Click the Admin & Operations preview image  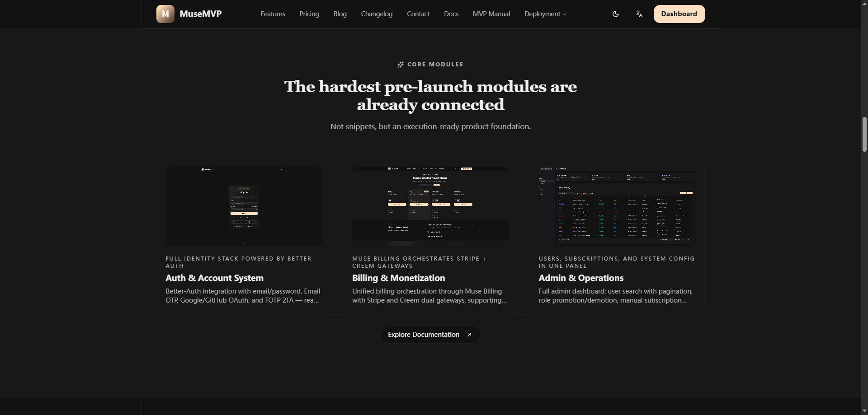coord(617,206)
